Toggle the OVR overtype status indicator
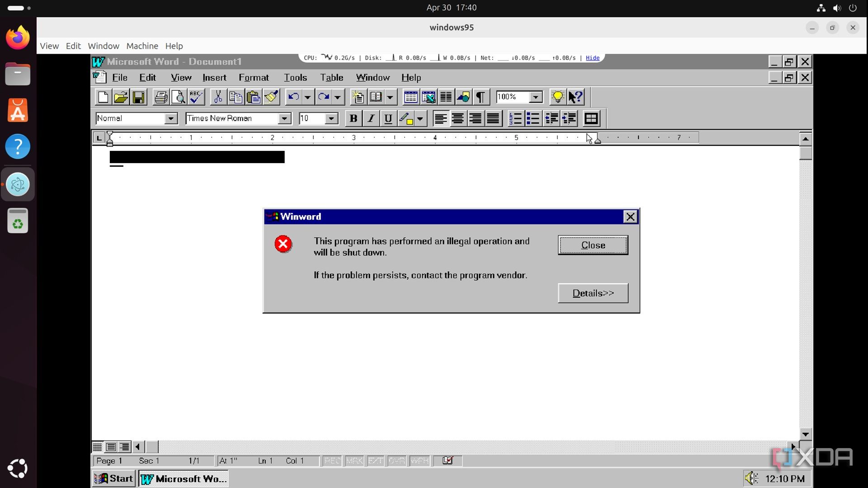 [397, 460]
